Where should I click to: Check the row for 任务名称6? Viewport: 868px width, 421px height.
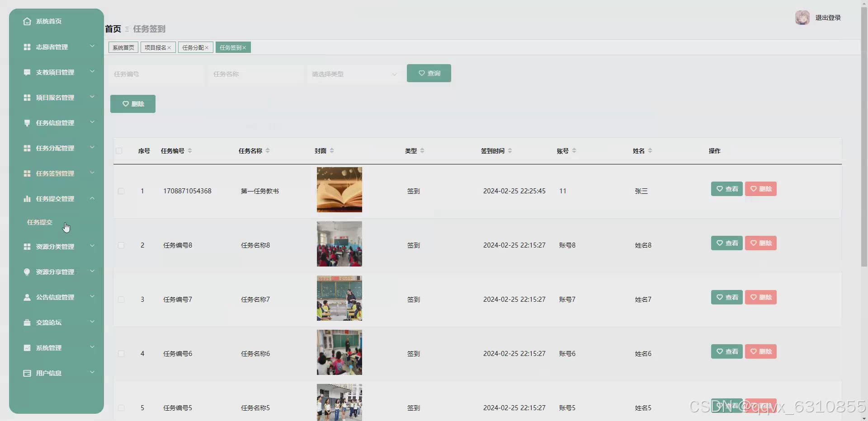pos(121,354)
